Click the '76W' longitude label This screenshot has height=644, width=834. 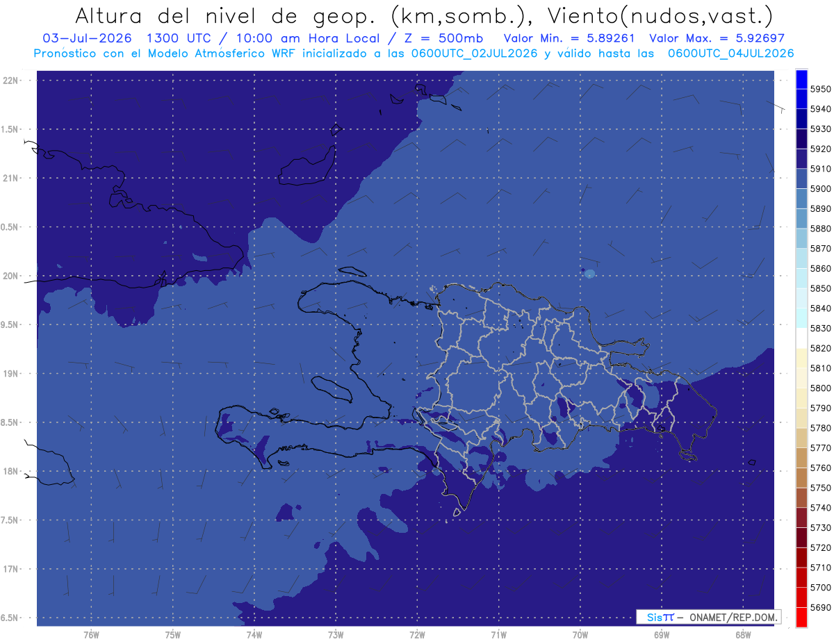[91, 634]
